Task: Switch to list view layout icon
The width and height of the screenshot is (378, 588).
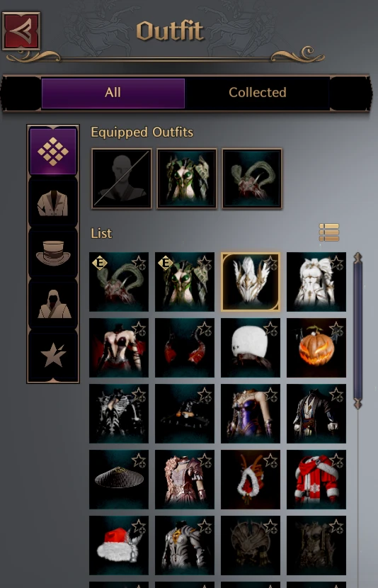Action: click(329, 232)
